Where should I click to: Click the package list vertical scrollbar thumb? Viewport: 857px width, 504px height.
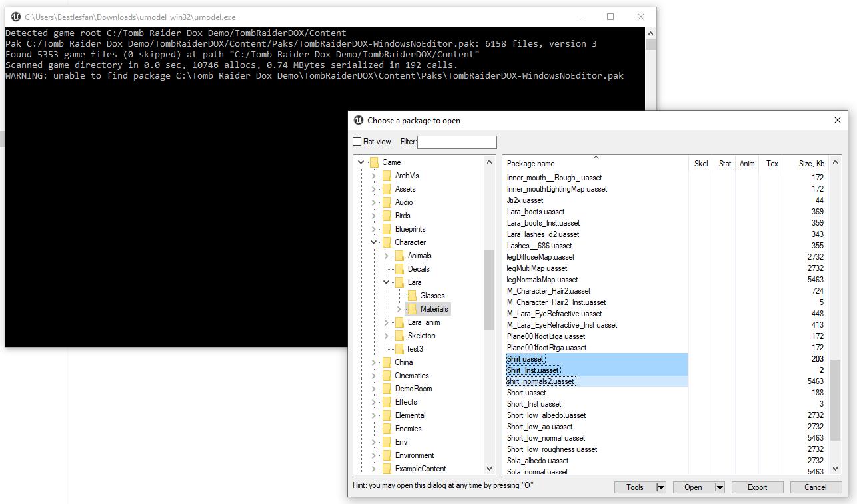coord(836,399)
